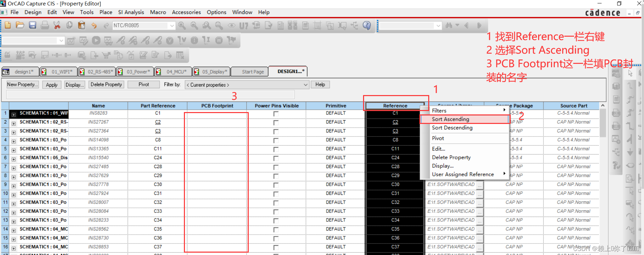Click the Paste clipboard icon
Viewport: 644px width, 255px height.
click(x=81, y=25)
